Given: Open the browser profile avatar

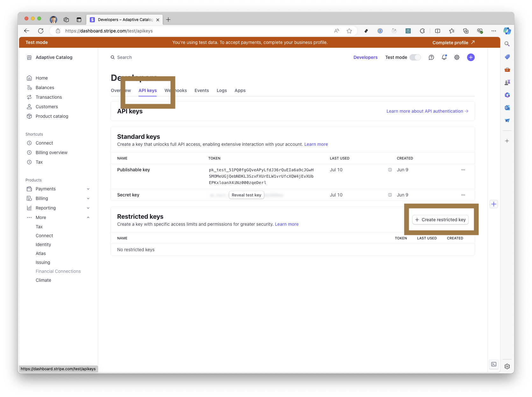Looking at the screenshot, I should coord(53,20).
